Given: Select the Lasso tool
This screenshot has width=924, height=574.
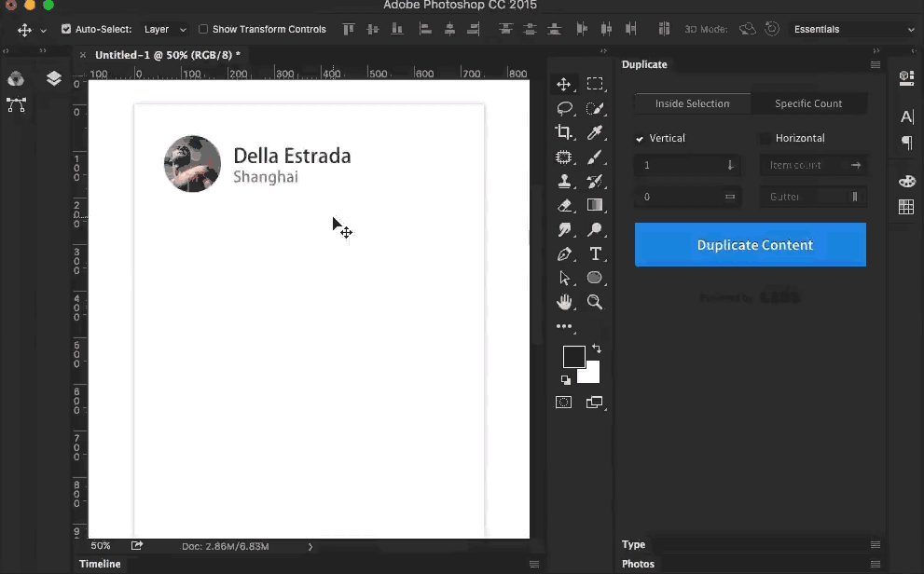Looking at the screenshot, I should pyautogui.click(x=564, y=108).
